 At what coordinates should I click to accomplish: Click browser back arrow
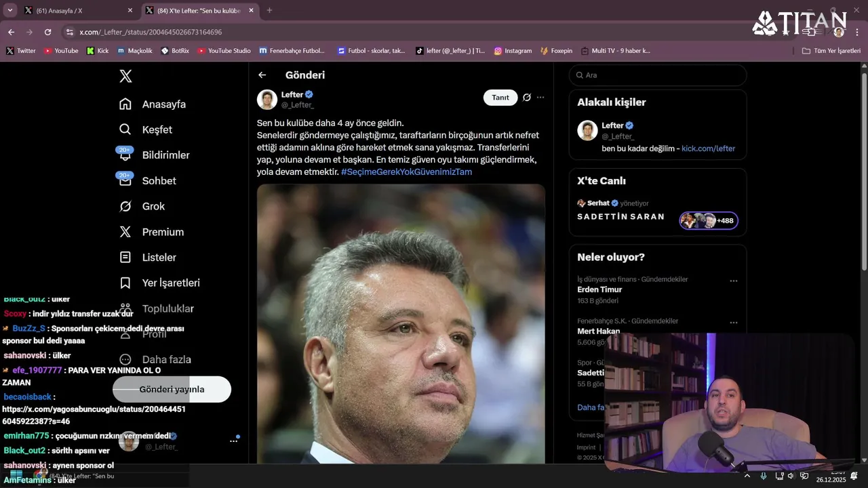click(11, 32)
